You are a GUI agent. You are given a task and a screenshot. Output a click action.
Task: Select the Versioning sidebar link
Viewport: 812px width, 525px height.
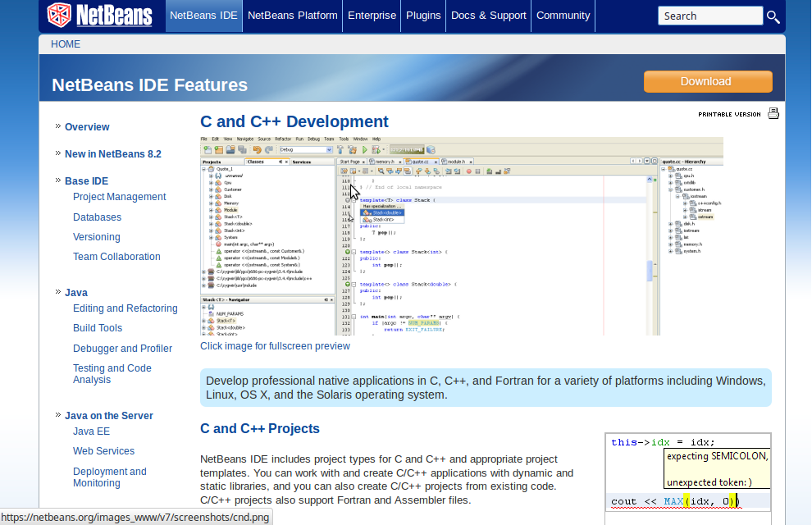click(x=97, y=237)
